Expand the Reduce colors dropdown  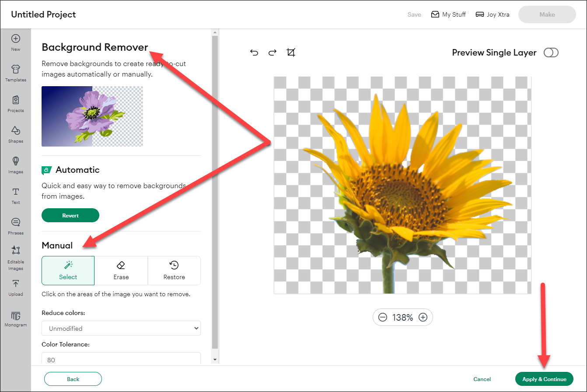pos(121,329)
